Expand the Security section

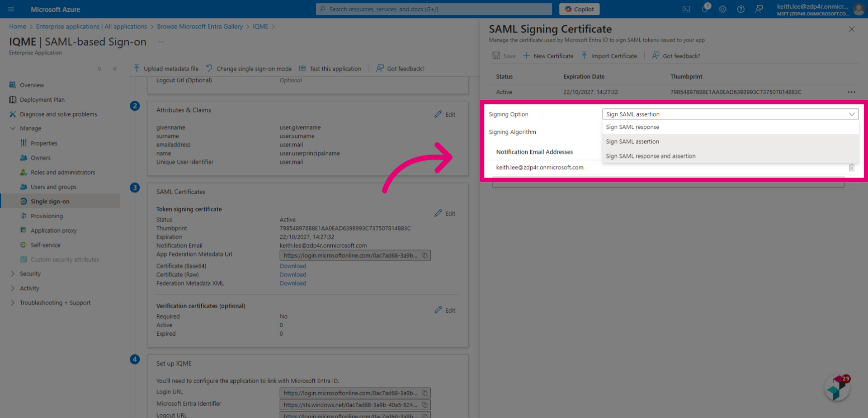13,274
